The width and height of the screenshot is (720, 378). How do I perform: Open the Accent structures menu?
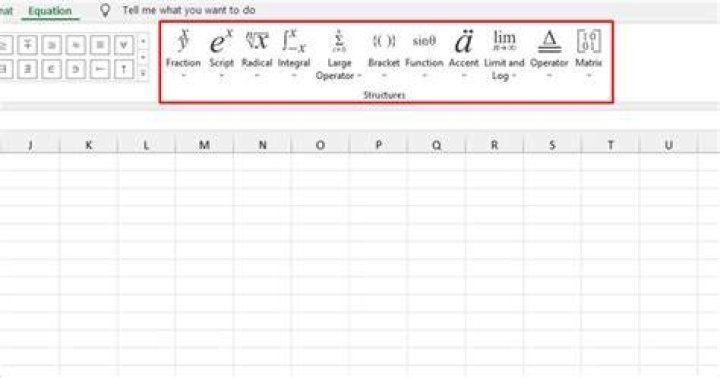(463, 54)
